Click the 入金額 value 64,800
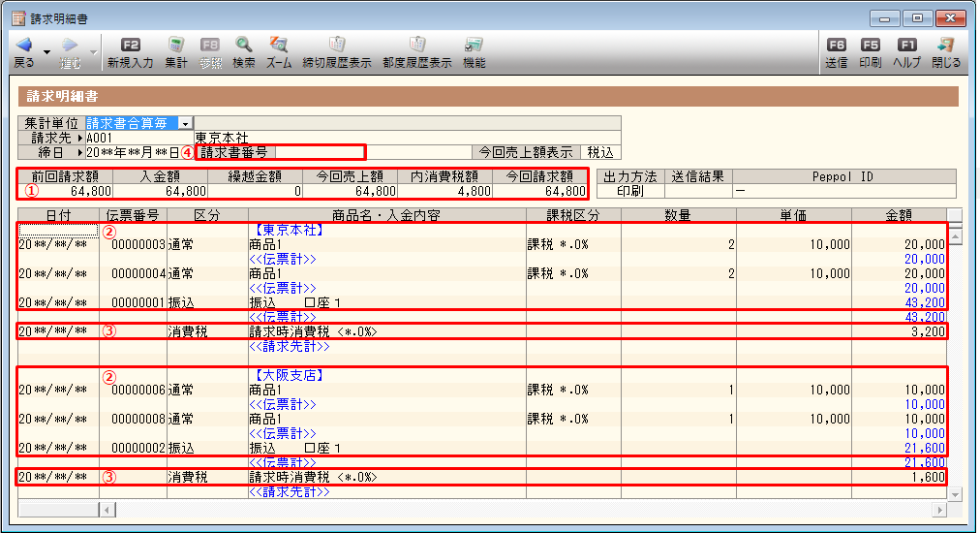The image size is (980, 533). [186, 192]
